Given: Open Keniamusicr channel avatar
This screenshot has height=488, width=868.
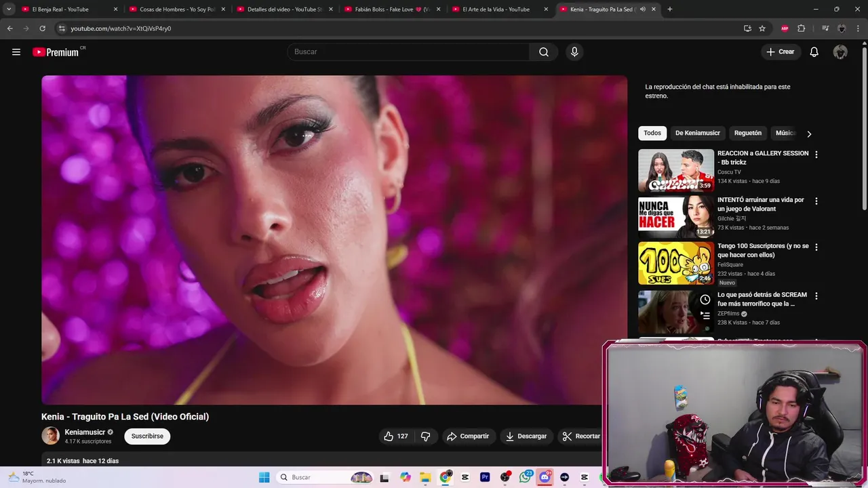Looking at the screenshot, I should tap(50, 436).
